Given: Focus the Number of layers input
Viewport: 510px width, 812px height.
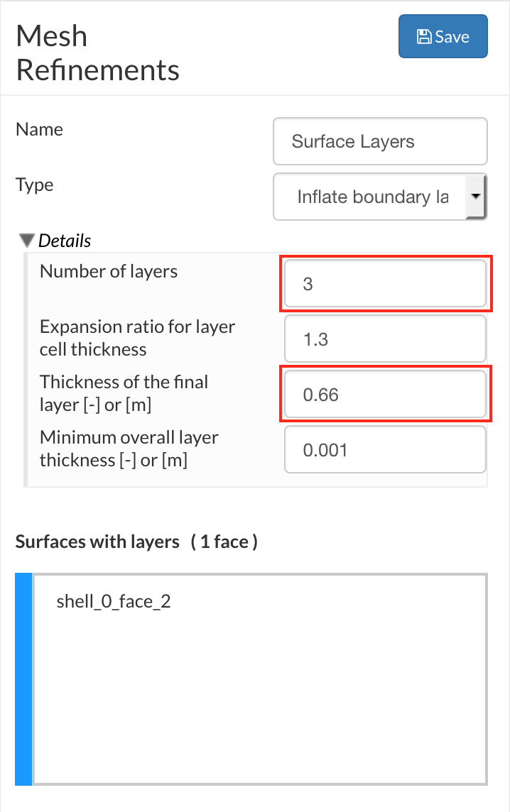Looking at the screenshot, I should [386, 285].
